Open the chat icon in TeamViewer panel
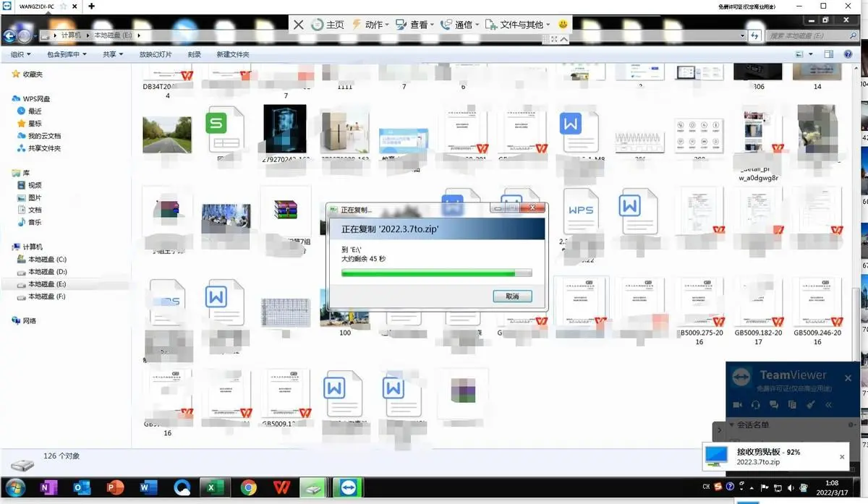868x504 pixels. click(x=774, y=404)
